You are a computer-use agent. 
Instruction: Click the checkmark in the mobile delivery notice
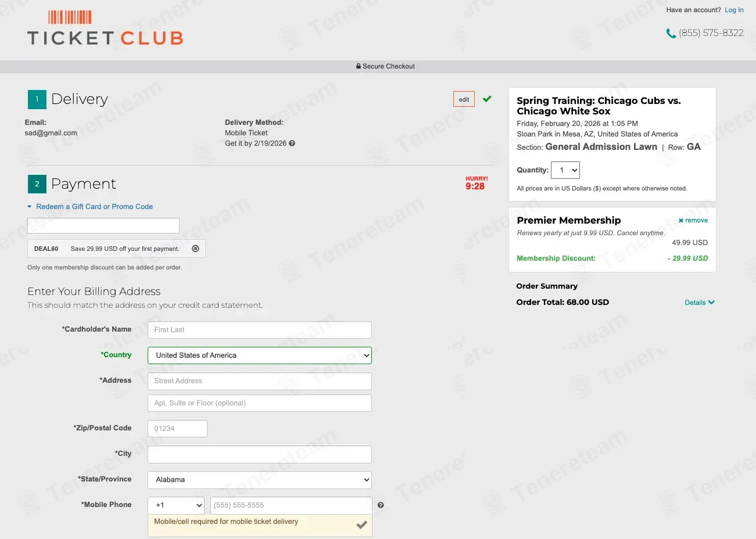point(361,525)
